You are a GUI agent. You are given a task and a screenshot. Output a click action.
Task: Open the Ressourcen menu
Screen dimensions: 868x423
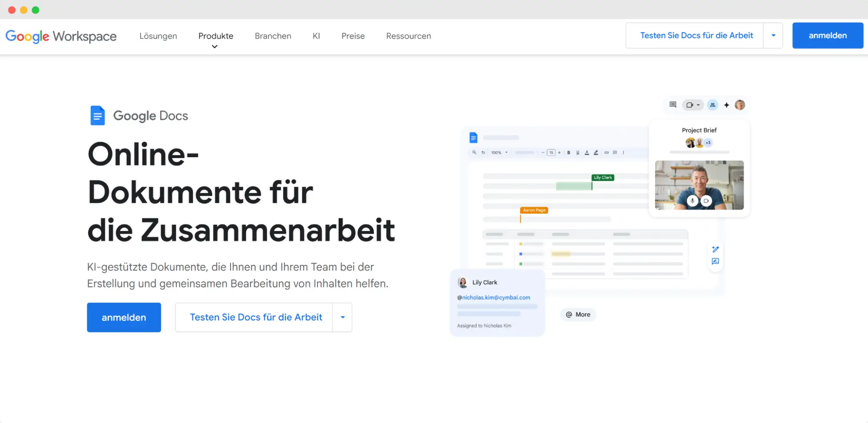coord(409,36)
